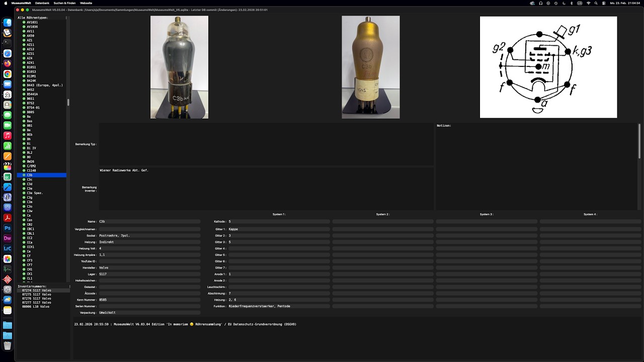This screenshot has width=644, height=362.
Task: Open the Music app in dock
Action: coord(8,136)
